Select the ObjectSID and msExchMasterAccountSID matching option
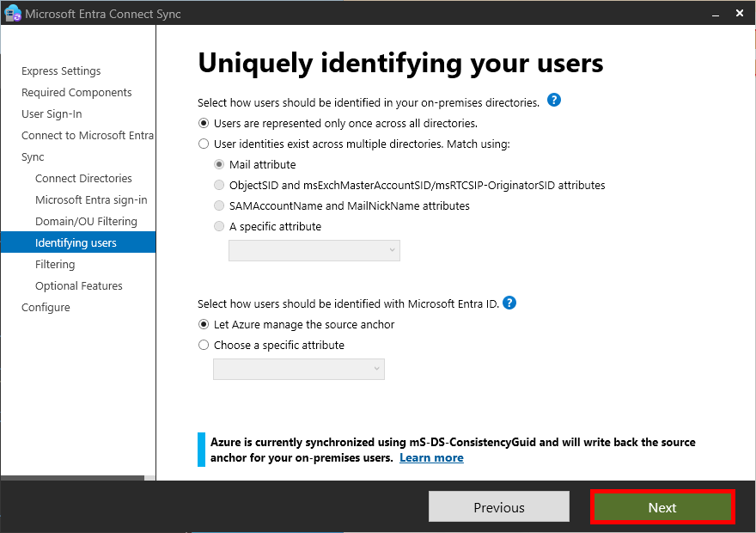 point(219,185)
